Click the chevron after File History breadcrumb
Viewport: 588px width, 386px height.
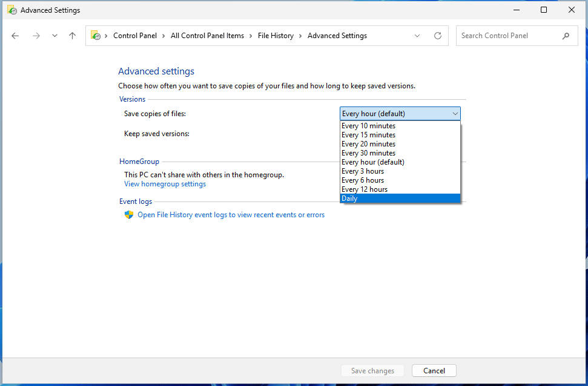click(x=300, y=36)
